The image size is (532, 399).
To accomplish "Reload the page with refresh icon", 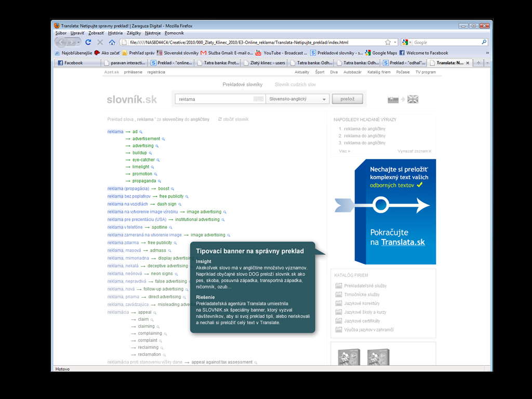I will [x=88, y=43].
